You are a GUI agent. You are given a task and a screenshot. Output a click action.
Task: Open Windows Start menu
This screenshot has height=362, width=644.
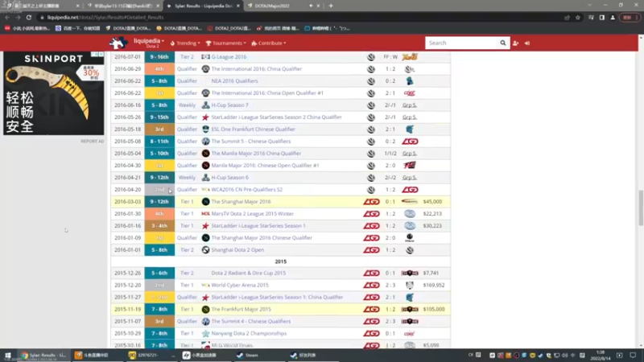7,356
